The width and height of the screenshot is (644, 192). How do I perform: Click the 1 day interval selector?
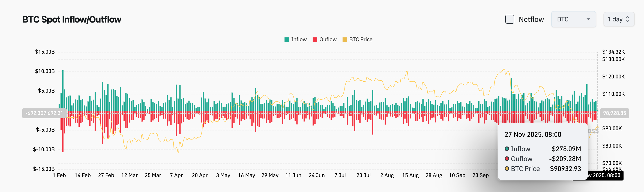tap(618, 19)
